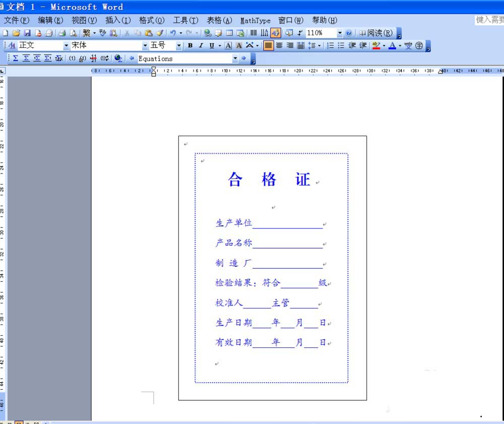The image size is (504, 424).
Task: Toggle Underline formatting
Action: [212, 46]
